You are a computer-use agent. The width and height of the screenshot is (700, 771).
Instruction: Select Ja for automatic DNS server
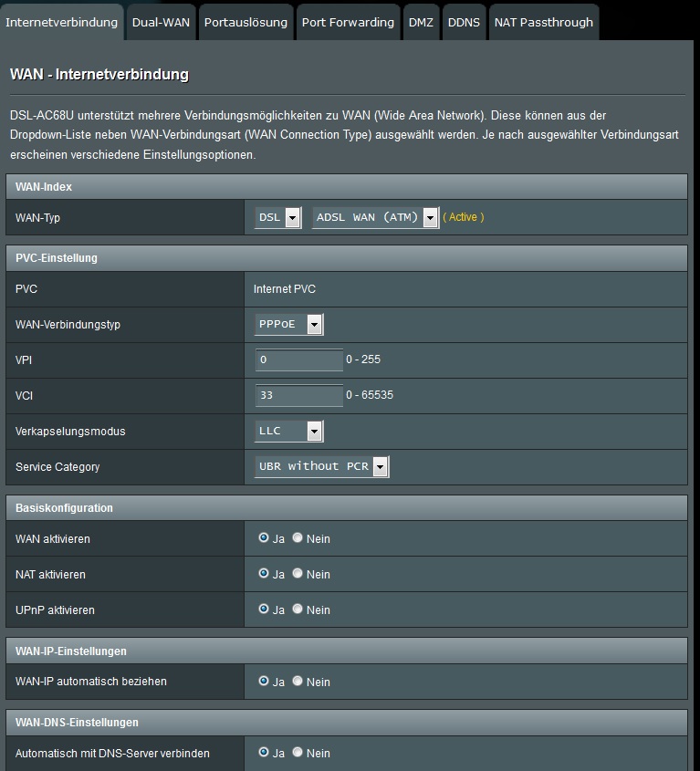click(264, 752)
